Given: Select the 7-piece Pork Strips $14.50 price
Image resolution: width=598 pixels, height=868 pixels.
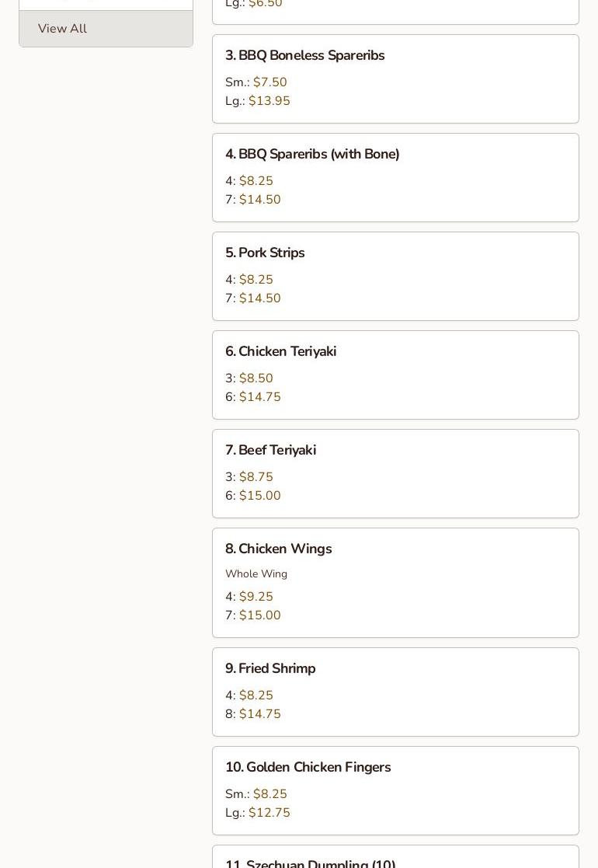Looking at the screenshot, I should [259, 298].
